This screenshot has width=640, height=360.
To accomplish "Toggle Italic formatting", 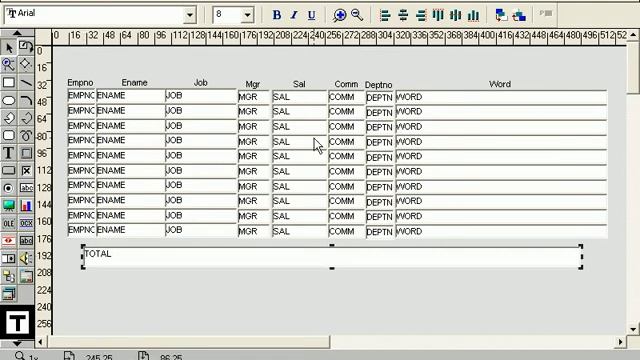I will (294, 15).
